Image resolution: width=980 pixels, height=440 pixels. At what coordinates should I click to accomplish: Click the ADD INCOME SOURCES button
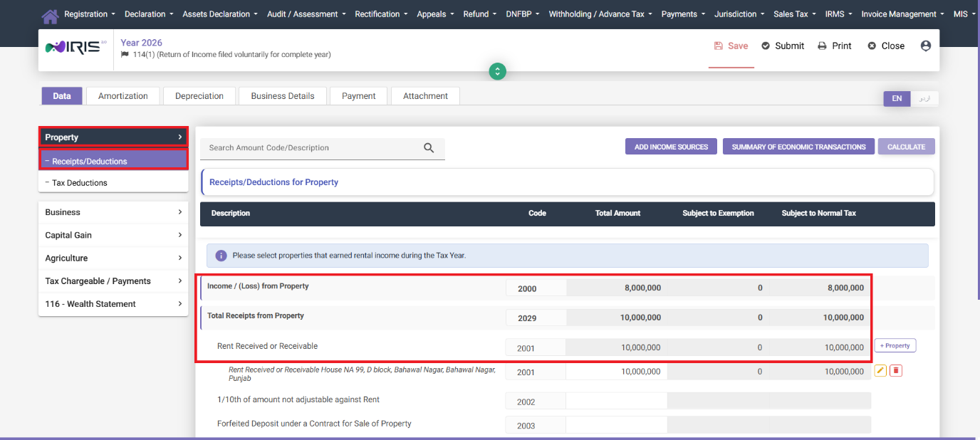pyautogui.click(x=671, y=147)
